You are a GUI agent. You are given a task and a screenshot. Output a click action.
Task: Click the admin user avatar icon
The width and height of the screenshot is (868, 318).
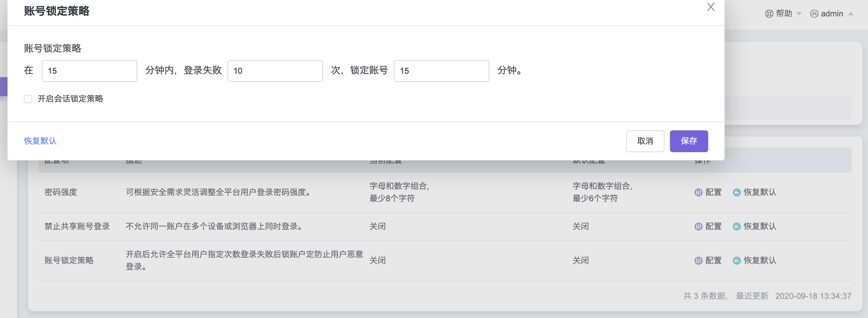[x=814, y=14]
